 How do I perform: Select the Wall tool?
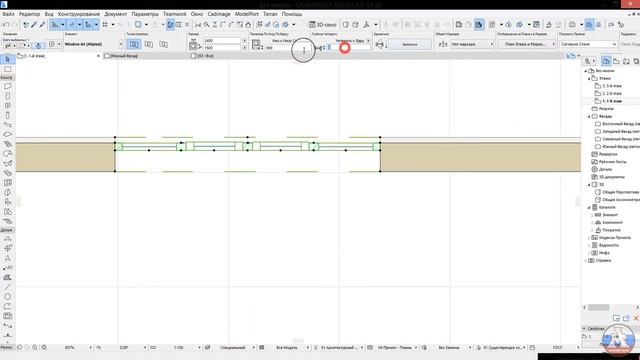pos(7,86)
